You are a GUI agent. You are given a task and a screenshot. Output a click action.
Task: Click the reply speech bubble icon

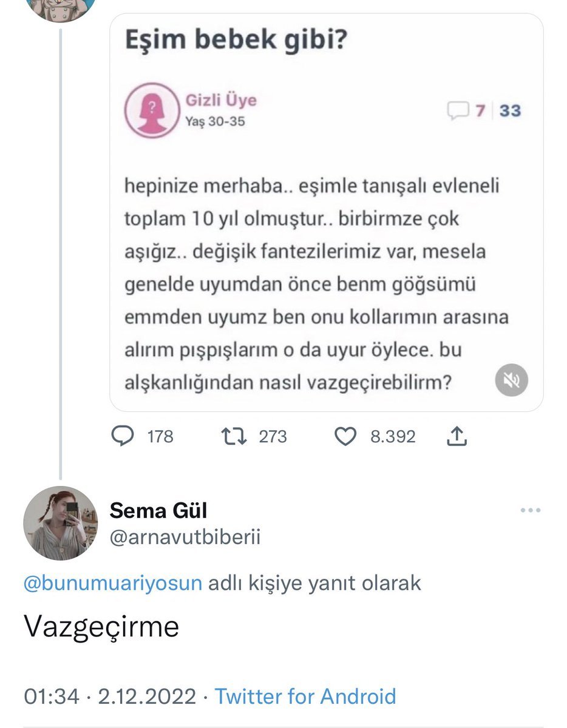124,436
